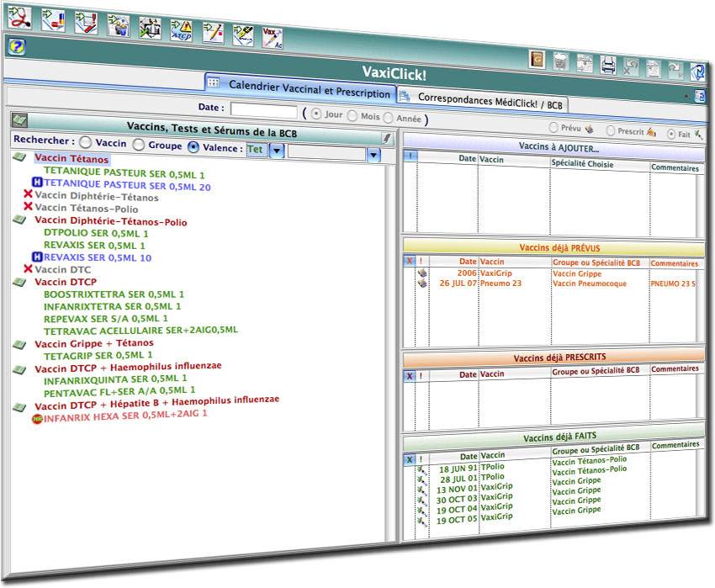The width and height of the screenshot is (715, 588).
Task: Click the empty text field right of the Tet field
Action: (x=327, y=153)
